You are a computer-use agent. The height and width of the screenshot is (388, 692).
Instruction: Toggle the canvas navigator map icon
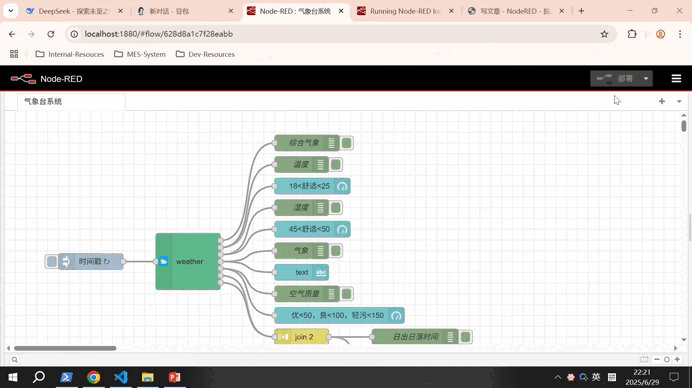coord(644,359)
